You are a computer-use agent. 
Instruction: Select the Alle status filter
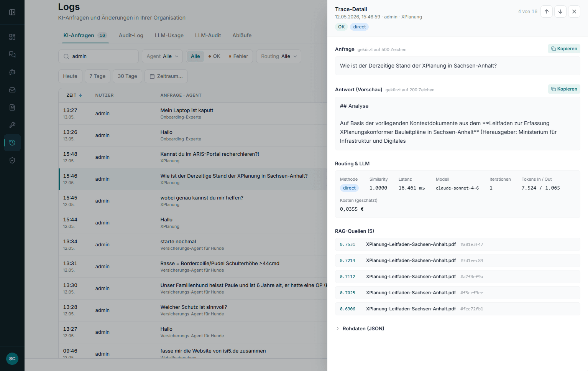195,56
